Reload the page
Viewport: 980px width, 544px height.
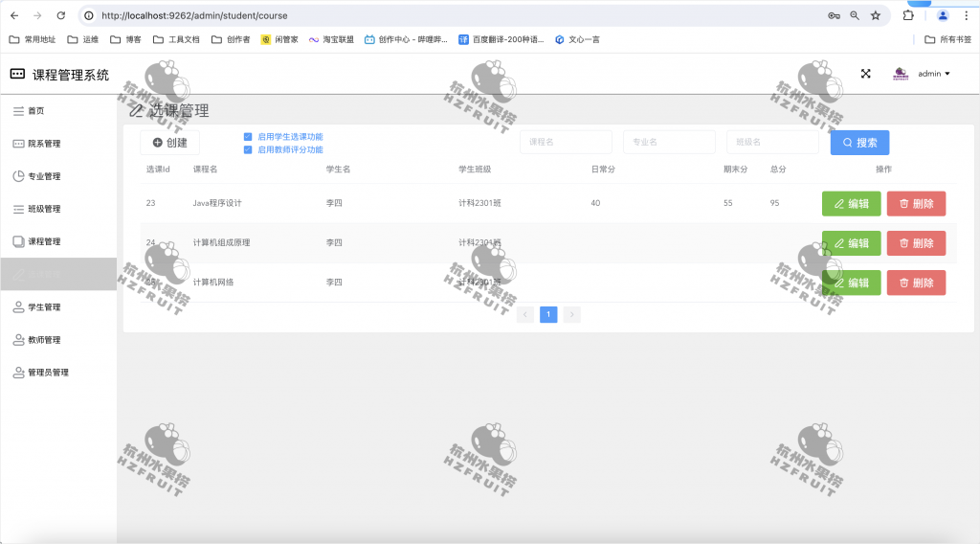60,15
